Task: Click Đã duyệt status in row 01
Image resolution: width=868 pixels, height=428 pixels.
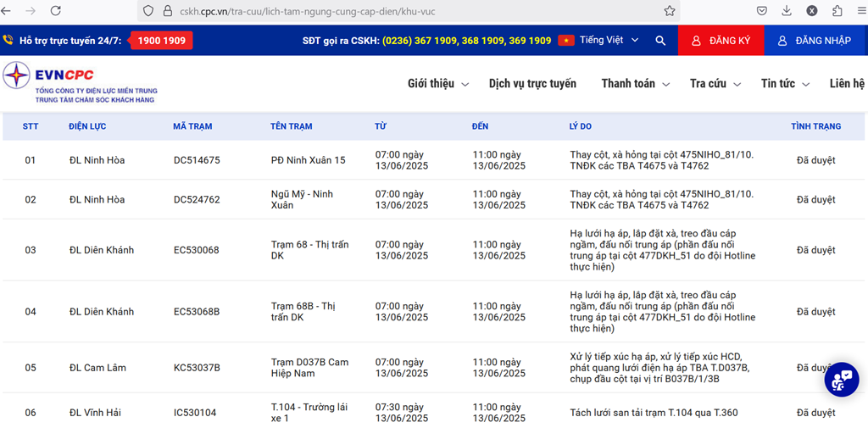Action: 816,160
